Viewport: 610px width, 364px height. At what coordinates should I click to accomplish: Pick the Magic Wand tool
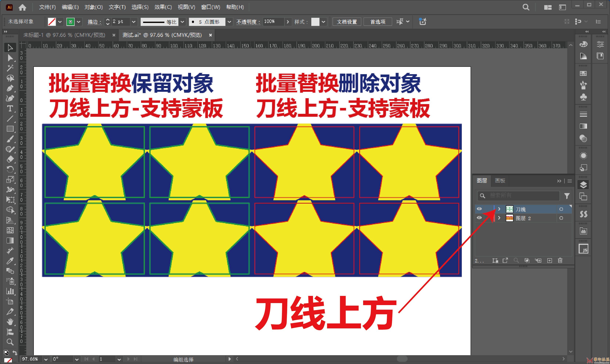click(10, 68)
